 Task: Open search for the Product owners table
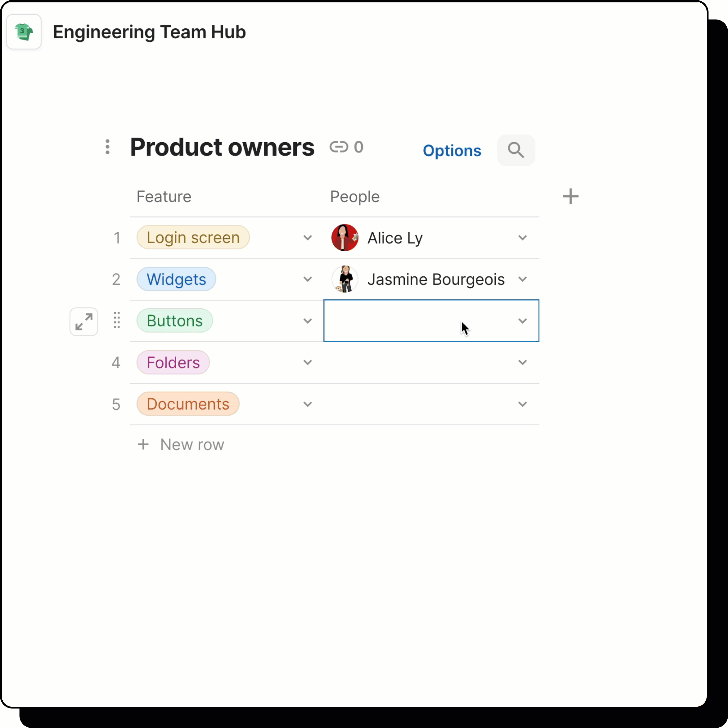[x=516, y=150]
